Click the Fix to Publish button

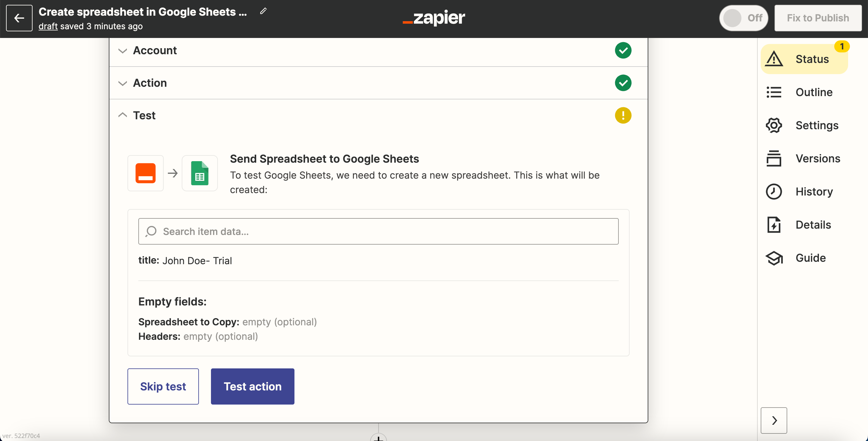(x=819, y=19)
